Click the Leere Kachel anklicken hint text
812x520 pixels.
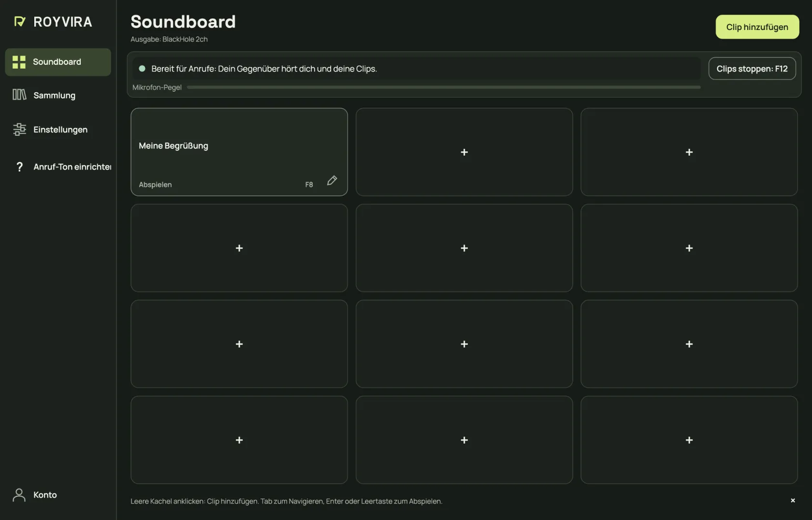tap(286, 501)
